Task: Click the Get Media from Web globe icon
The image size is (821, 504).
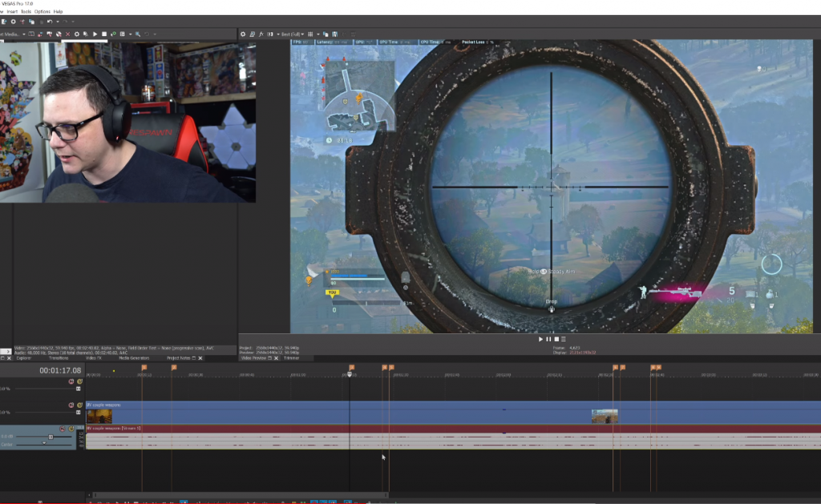Action: click(x=59, y=34)
